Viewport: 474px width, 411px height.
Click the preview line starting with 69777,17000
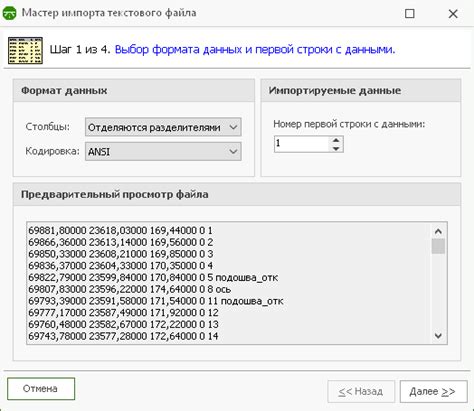click(x=123, y=313)
